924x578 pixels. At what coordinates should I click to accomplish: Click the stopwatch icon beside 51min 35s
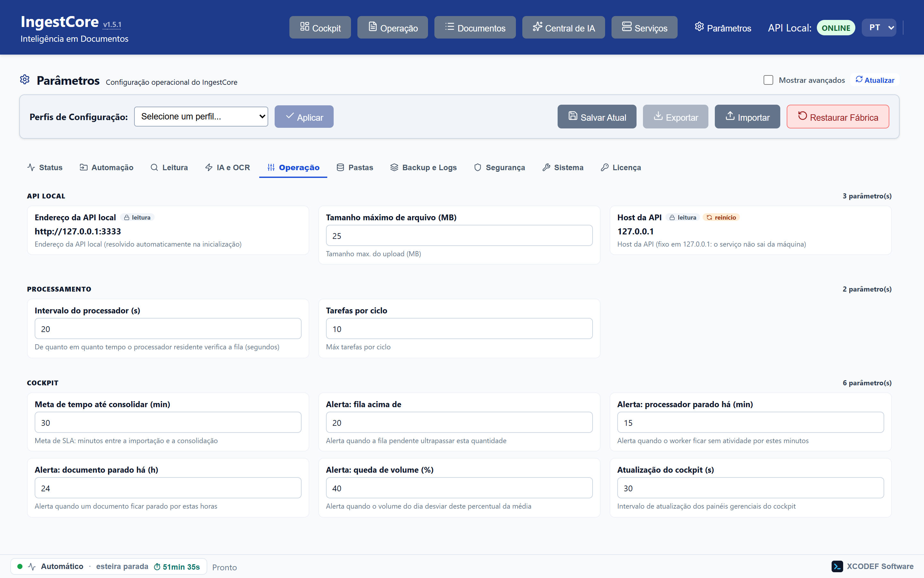tap(157, 567)
